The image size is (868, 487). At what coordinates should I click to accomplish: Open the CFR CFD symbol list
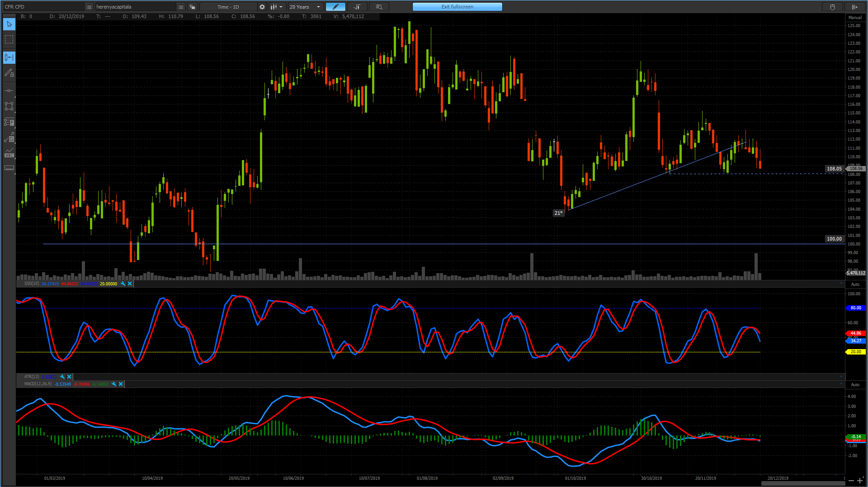89,7
